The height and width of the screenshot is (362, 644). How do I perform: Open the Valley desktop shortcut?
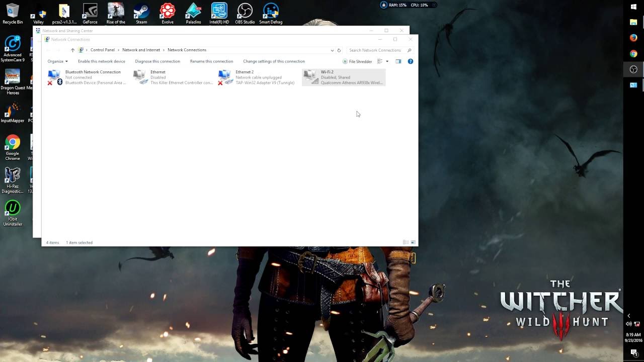click(x=38, y=14)
